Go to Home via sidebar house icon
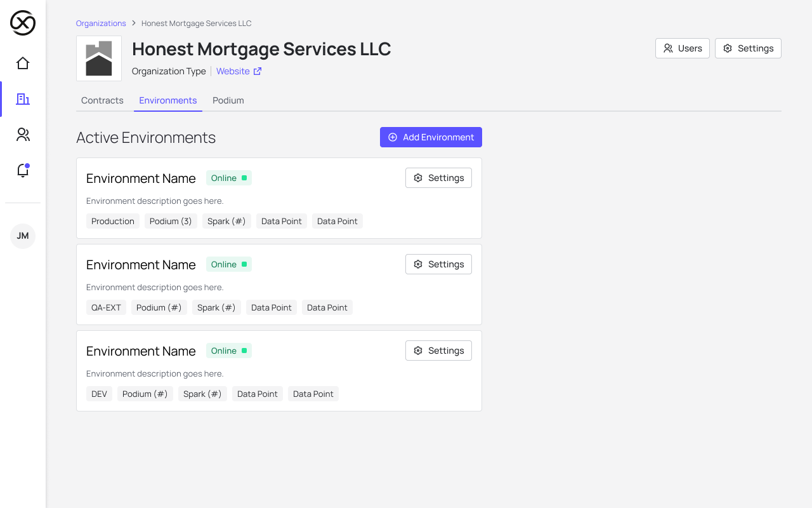Viewport: 812px width, 508px height. click(23, 63)
